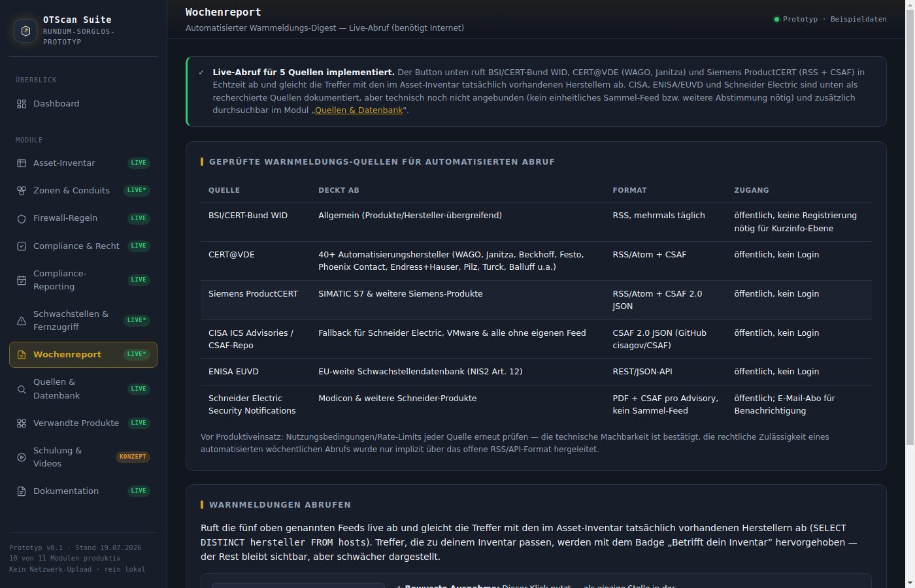Select Compliance-Reporting in sidebar
Screen dimensions: 915x588
click(83, 280)
